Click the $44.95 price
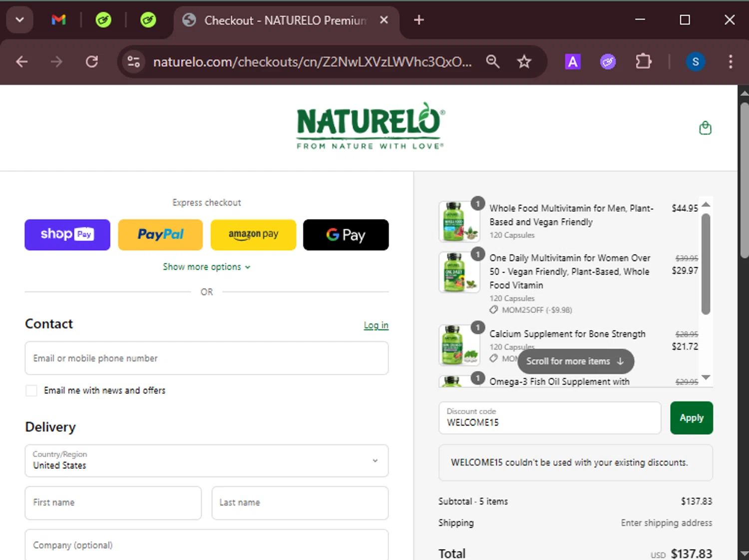This screenshot has height=560, width=749. click(x=685, y=208)
